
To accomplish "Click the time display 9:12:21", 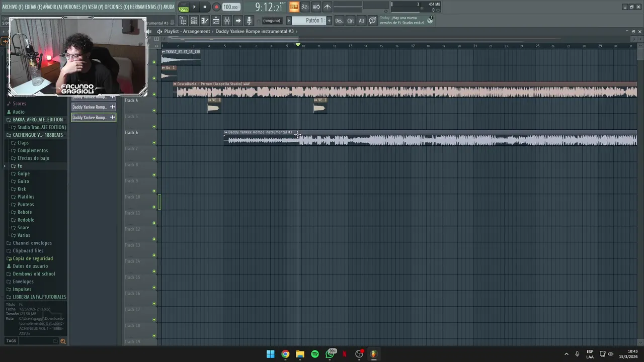I will 269,7.
